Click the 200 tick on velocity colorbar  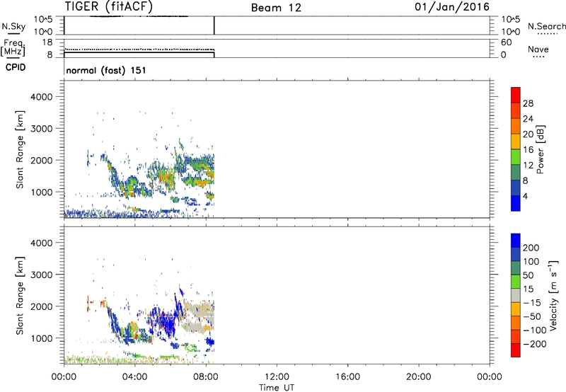point(531,248)
